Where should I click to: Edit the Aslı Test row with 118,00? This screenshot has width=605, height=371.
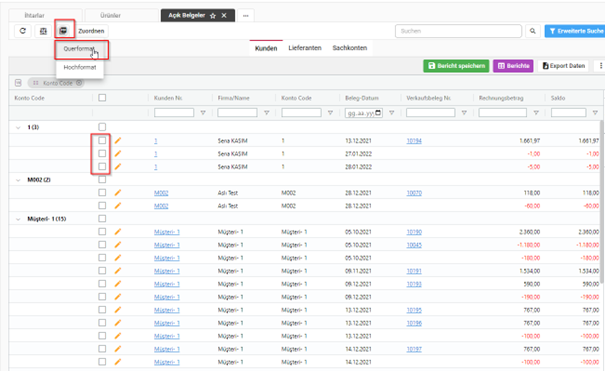[x=118, y=192]
